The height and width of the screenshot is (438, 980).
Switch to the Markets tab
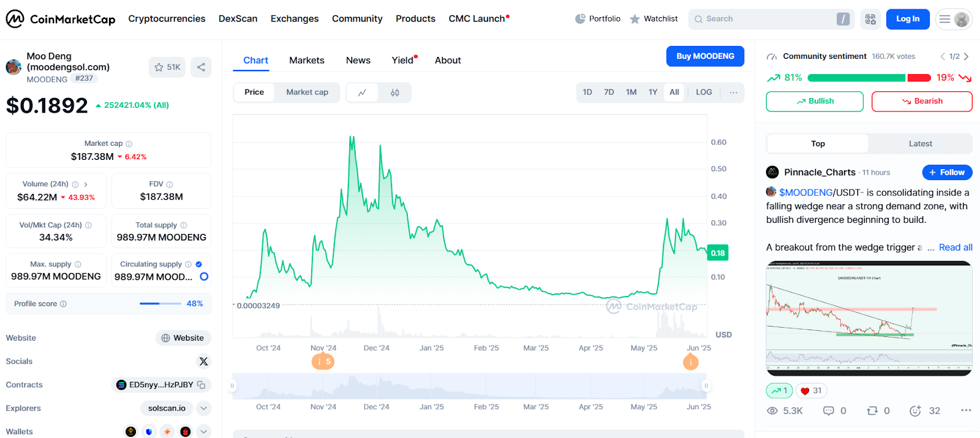tap(307, 61)
